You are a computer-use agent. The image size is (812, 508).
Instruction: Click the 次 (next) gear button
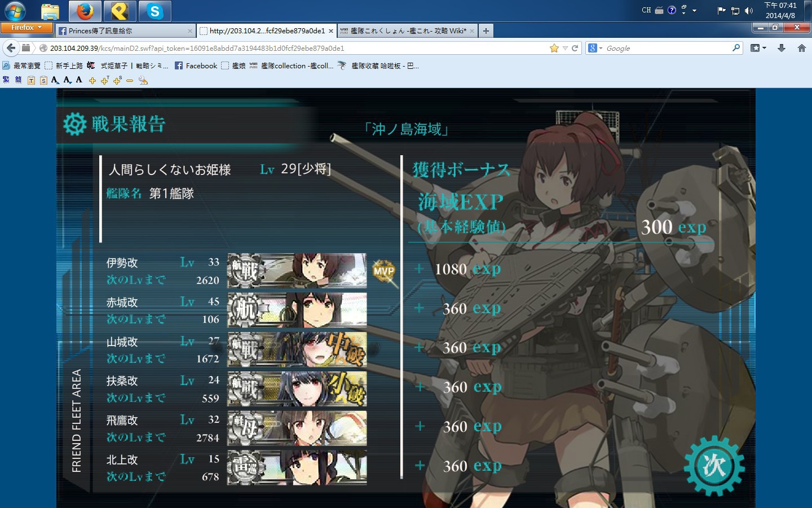714,465
